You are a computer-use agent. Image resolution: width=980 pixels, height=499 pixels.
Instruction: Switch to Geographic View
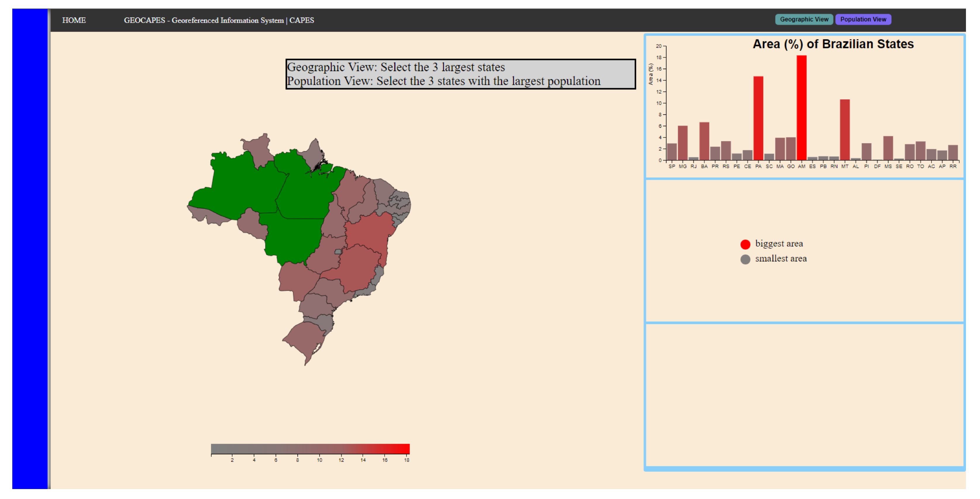tap(804, 19)
